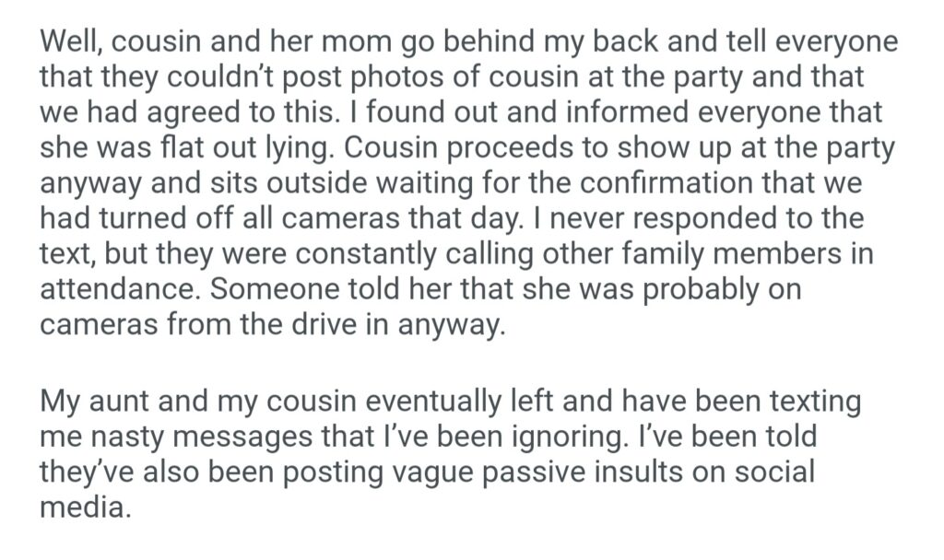This screenshot has width=944, height=560.
Task: Click the final word "media"
Action: 84,507
